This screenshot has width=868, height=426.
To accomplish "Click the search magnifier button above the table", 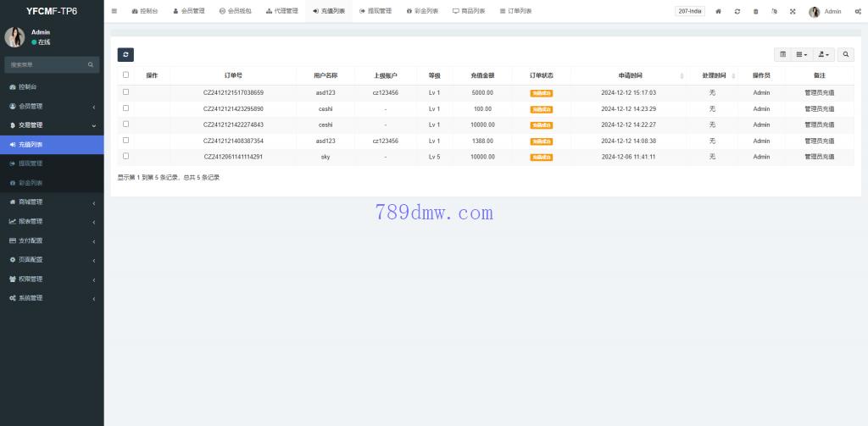I will point(846,54).
